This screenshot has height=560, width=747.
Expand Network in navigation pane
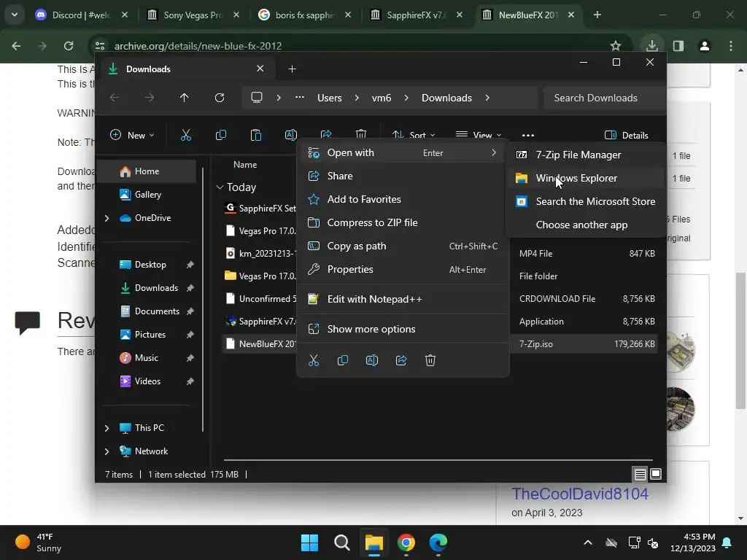[107, 451]
